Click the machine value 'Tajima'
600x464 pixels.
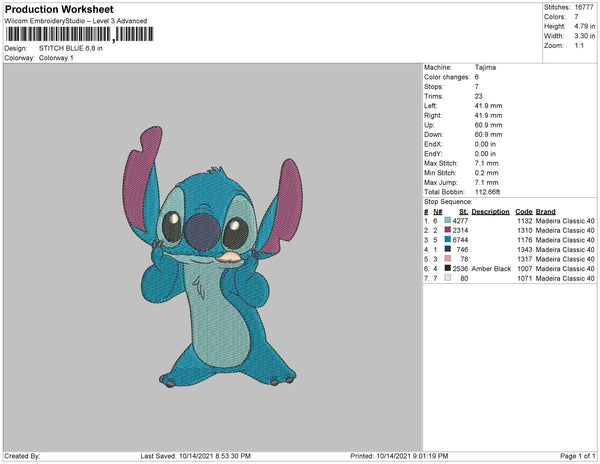pos(485,67)
